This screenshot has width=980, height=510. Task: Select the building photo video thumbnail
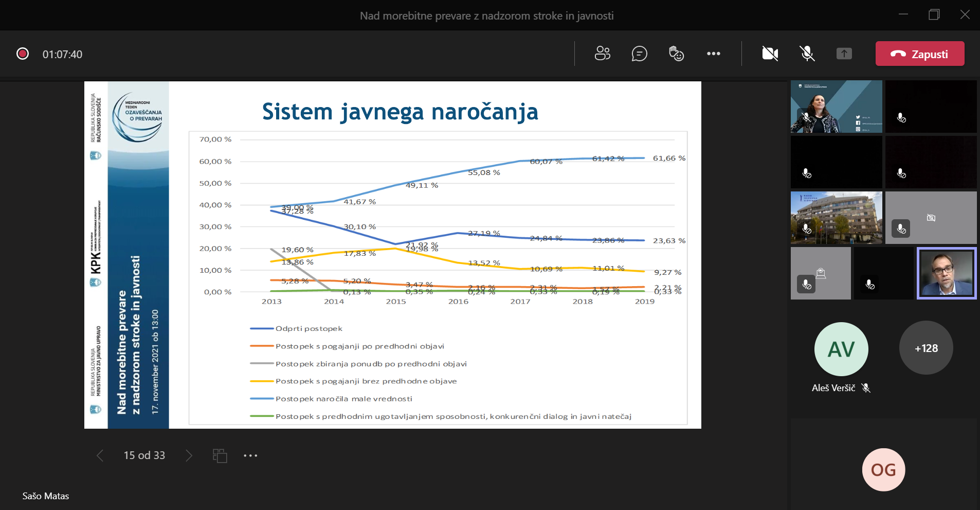(836, 218)
